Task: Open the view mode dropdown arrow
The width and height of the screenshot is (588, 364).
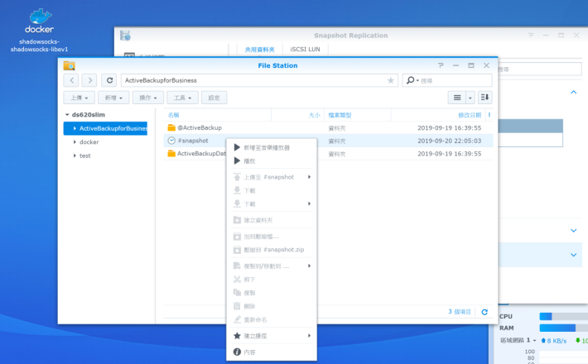Action: coord(470,98)
